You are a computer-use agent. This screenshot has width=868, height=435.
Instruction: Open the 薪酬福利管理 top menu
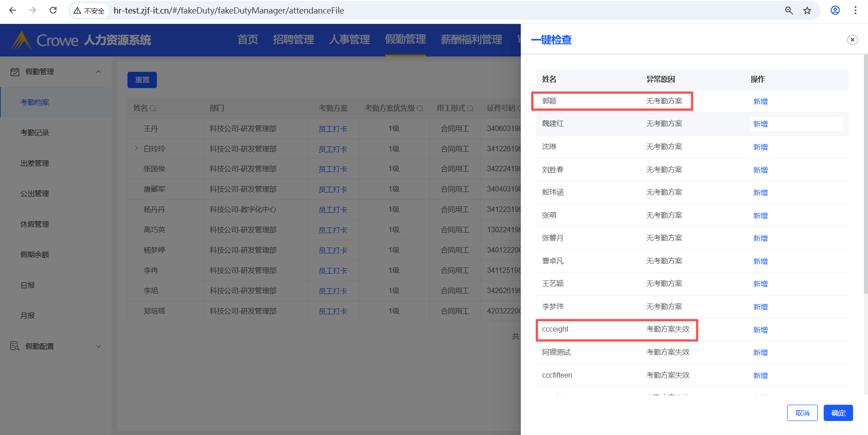point(471,40)
